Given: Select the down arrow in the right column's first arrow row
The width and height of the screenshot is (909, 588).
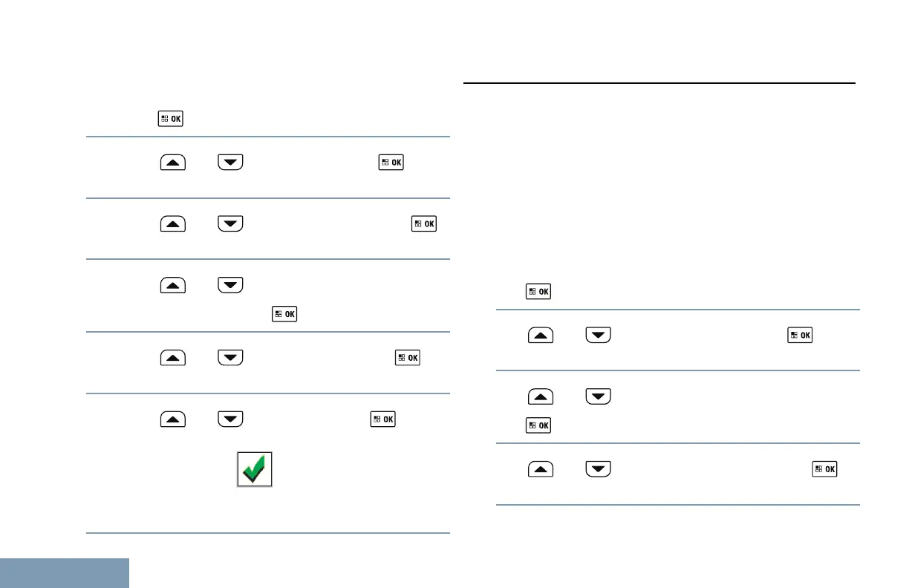Looking at the screenshot, I should pyautogui.click(x=598, y=336).
